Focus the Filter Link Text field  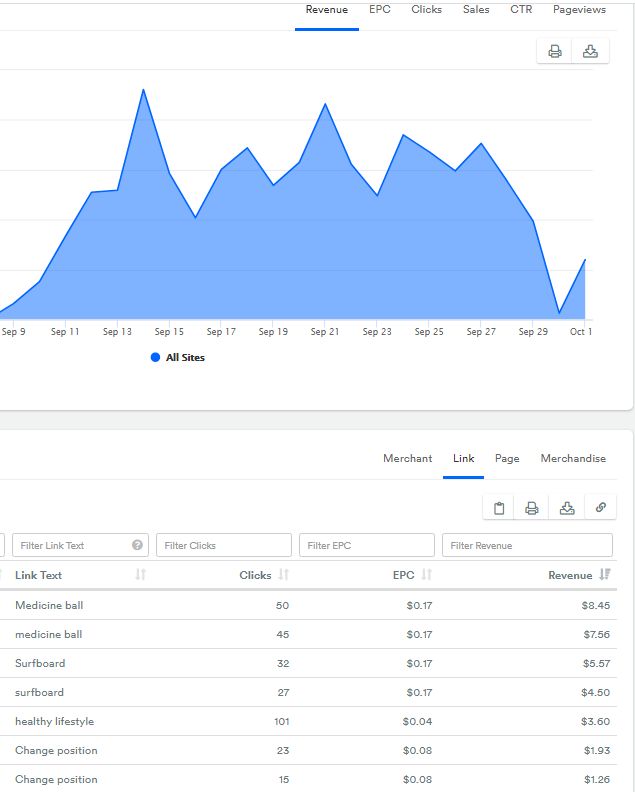click(80, 545)
